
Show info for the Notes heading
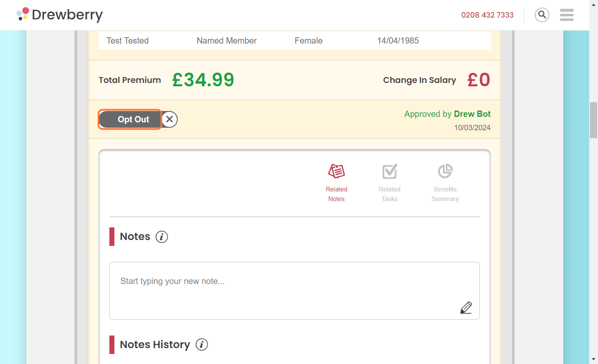tap(162, 237)
